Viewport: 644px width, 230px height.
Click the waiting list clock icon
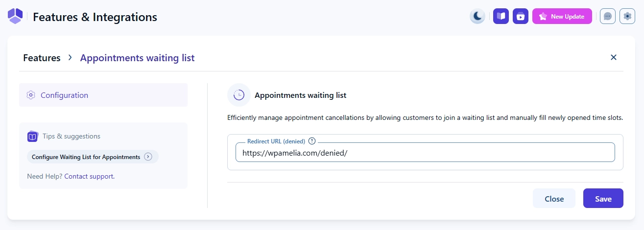[x=239, y=95]
